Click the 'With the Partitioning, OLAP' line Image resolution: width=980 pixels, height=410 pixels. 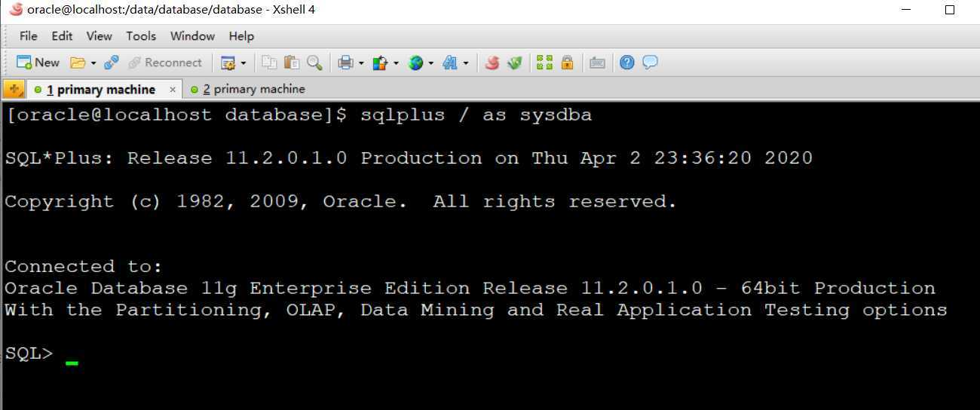(x=476, y=311)
